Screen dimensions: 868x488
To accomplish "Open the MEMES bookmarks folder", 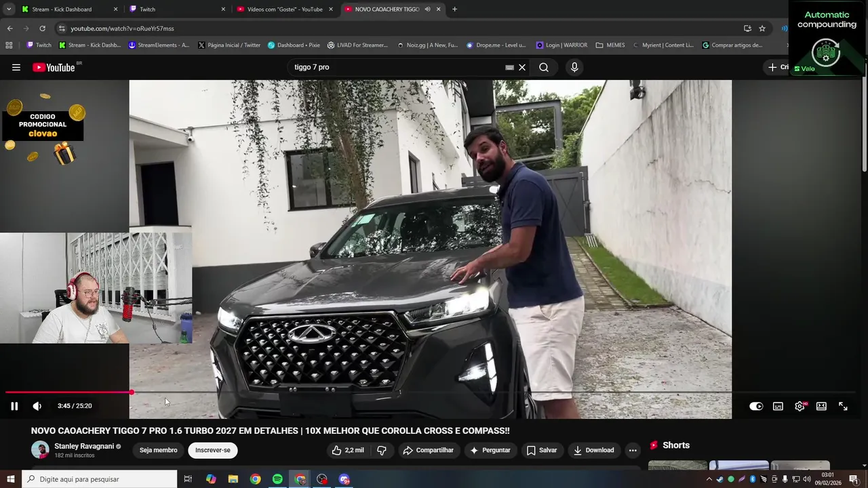I will click(610, 45).
